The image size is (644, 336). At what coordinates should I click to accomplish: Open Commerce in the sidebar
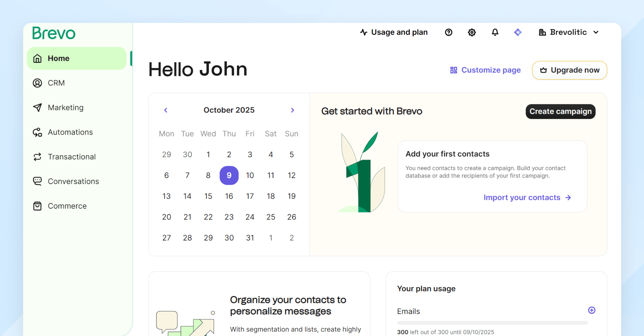[67, 206]
